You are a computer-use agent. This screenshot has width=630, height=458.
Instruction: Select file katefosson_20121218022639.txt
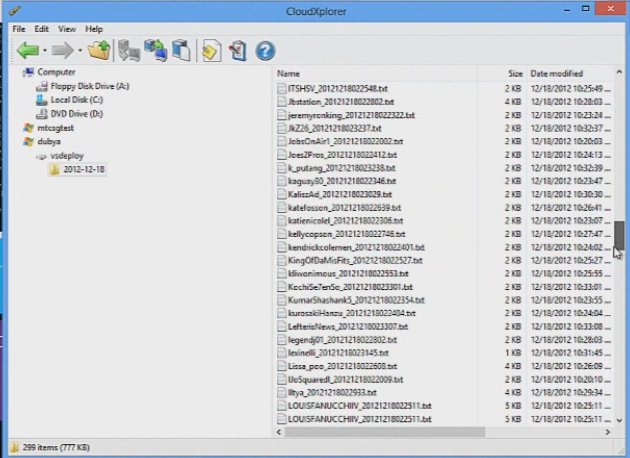(x=344, y=208)
